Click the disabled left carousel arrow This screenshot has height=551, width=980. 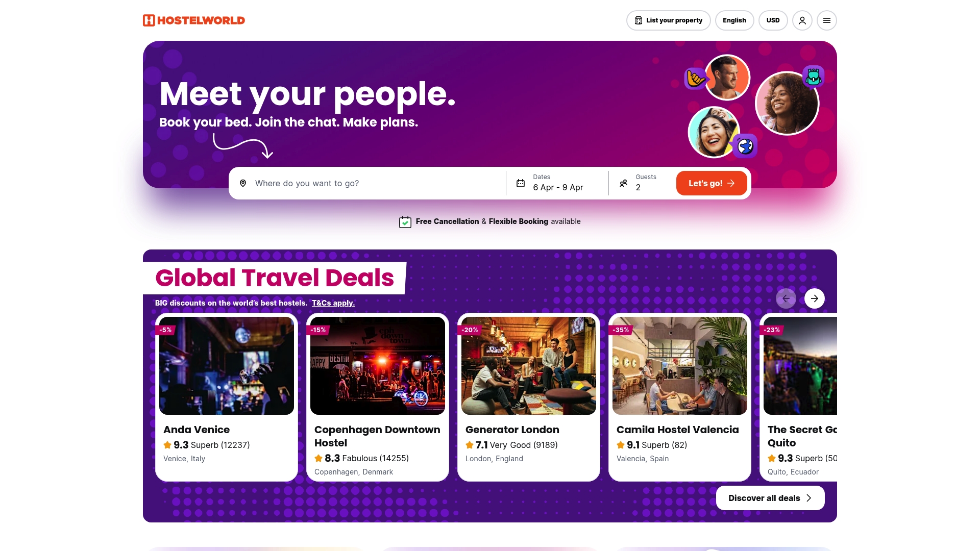click(x=786, y=298)
